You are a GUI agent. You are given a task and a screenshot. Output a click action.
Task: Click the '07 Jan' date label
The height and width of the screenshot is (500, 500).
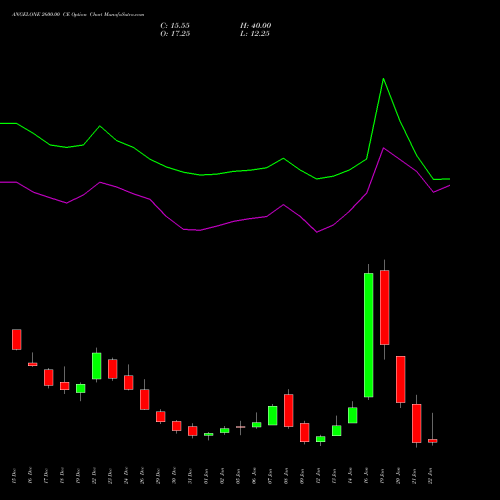coord(270,476)
